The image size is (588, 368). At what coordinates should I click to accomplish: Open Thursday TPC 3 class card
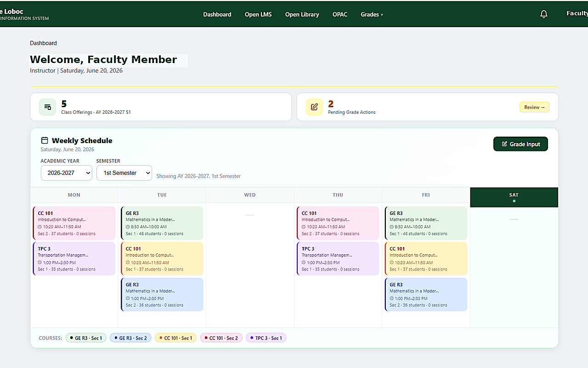pyautogui.click(x=338, y=259)
